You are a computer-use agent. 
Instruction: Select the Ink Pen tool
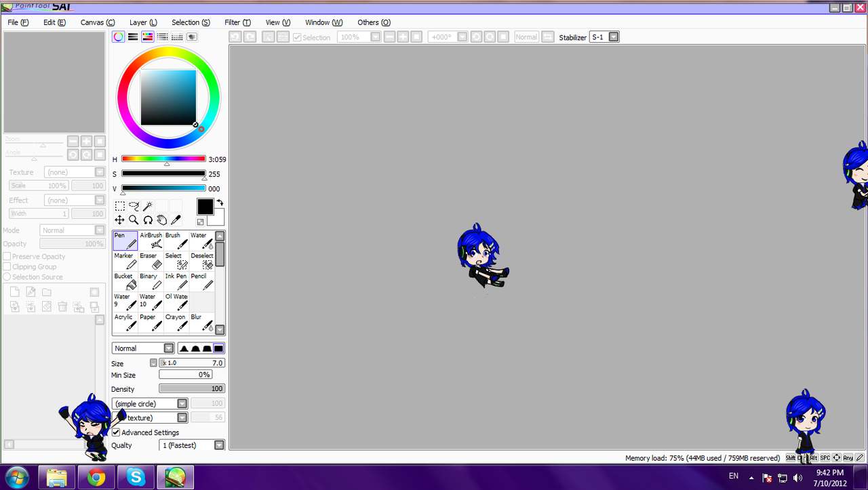click(176, 281)
